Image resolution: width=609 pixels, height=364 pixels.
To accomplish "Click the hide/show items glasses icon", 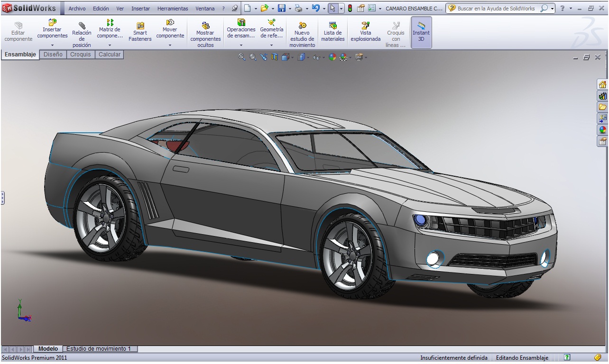I will 316,57.
